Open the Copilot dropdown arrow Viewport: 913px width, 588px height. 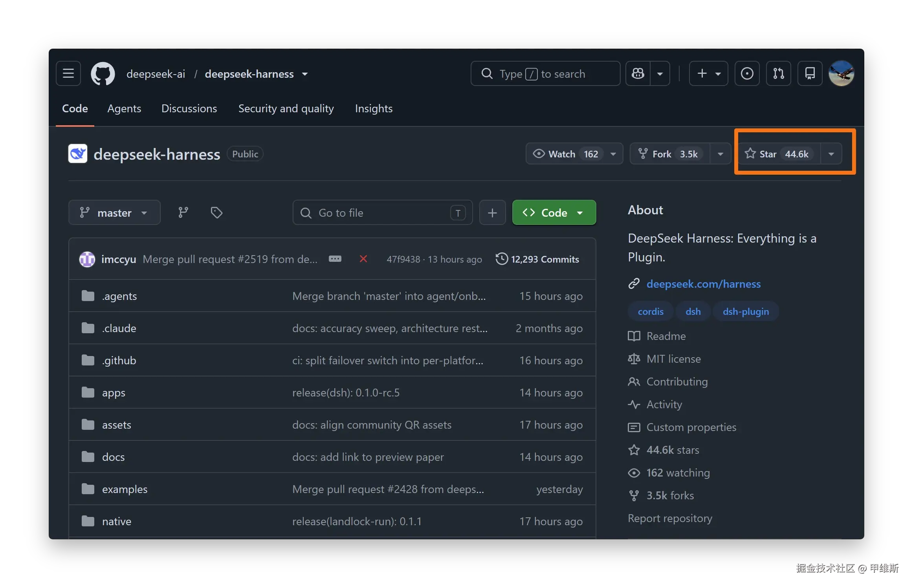click(x=660, y=73)
